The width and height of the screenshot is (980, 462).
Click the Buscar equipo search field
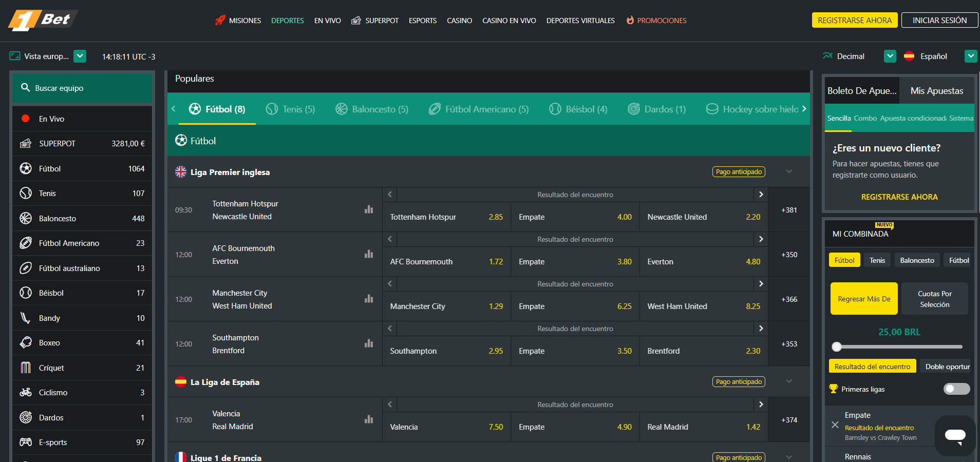point(82,88)
